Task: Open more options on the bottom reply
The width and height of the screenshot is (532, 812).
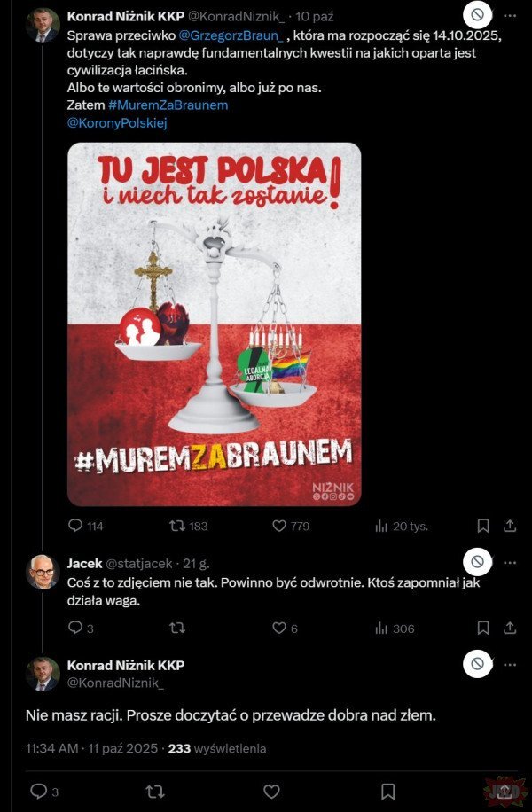Action: [510, 665]
